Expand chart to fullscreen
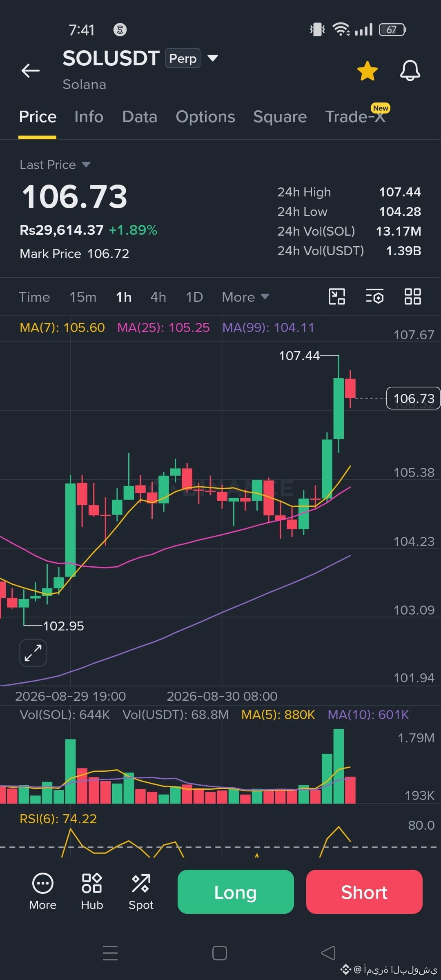Viewport: 441px width, 980px height. (33, 653)
